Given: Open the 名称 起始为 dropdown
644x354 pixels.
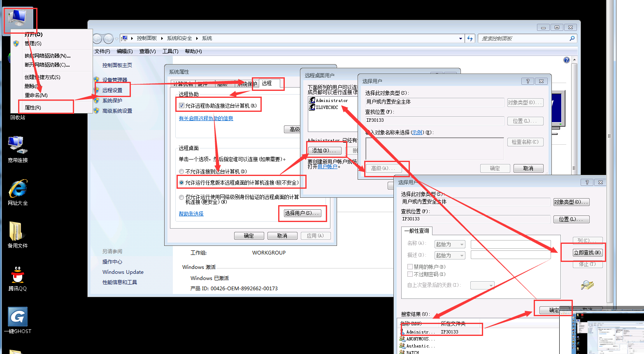Looking at the screenshot, I should (x=450, y=244).
